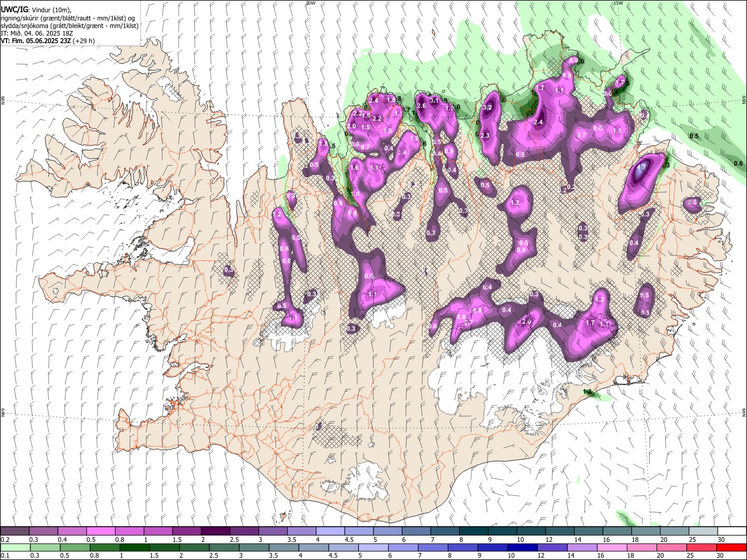The height and width of the screenshot is (560, 747).
Task: Click the 2.3 snowfall value on the map
Action: (x=484, y=135)
